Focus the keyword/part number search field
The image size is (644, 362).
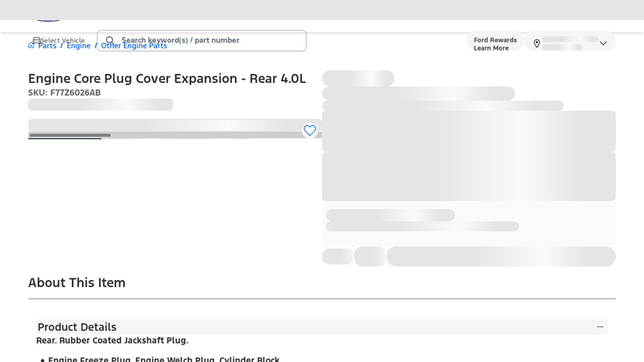tap(209, 40)
